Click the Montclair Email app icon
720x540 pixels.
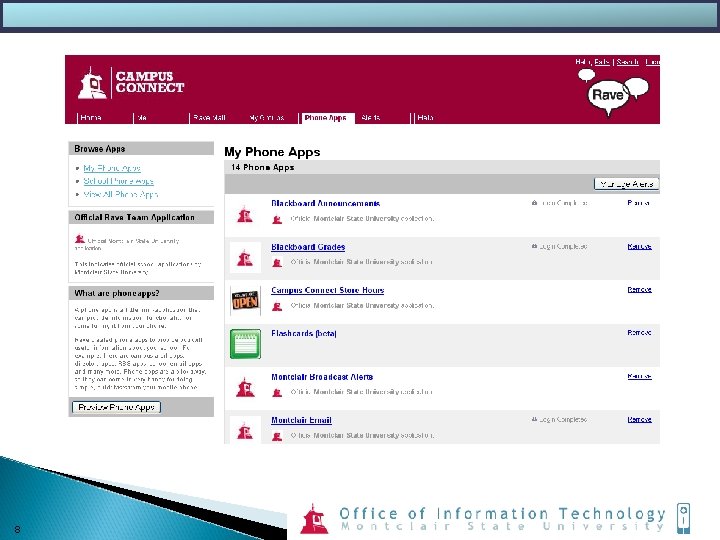(x=245, y=431)
